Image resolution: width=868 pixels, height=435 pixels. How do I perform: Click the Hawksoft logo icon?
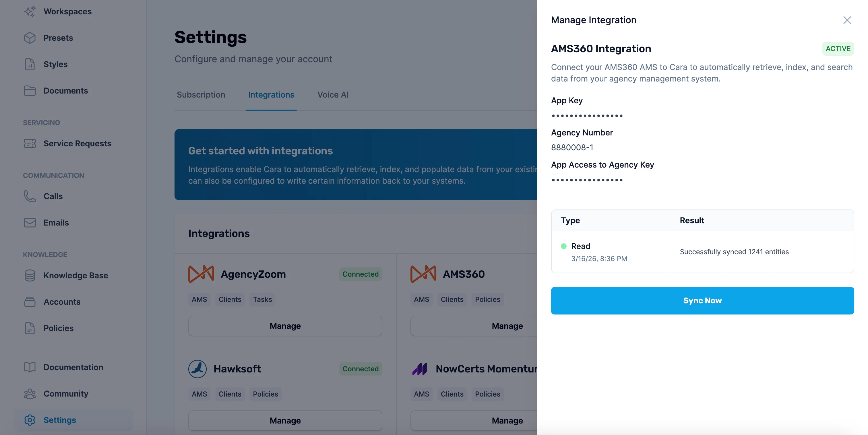coord(197,369)
